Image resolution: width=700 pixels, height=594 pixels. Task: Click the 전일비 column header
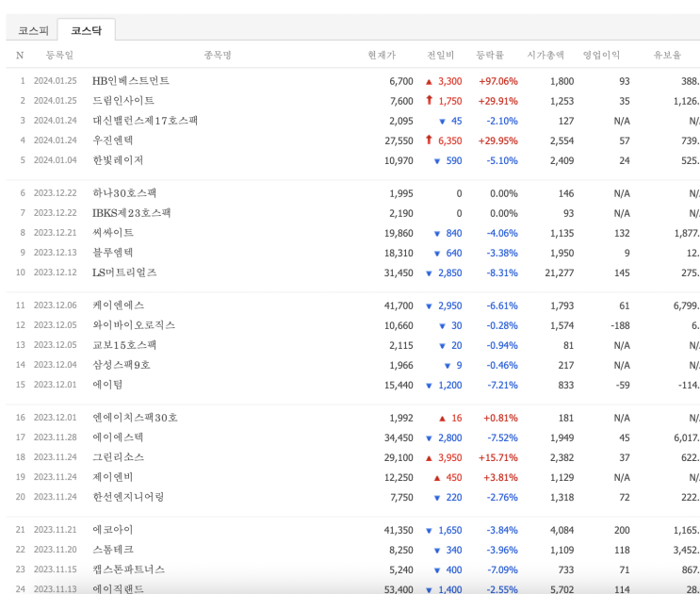point(440,55)
